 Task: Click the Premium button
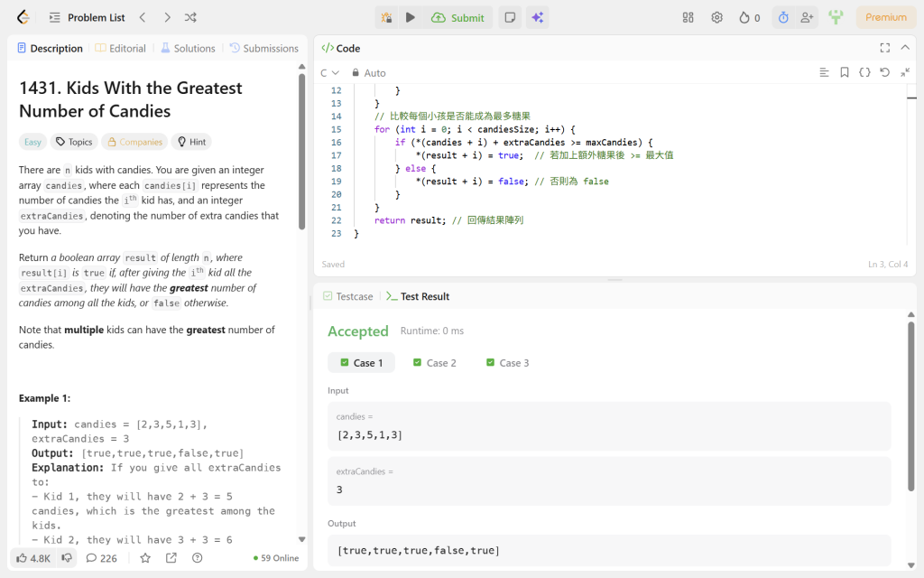[x=886, y=17]
